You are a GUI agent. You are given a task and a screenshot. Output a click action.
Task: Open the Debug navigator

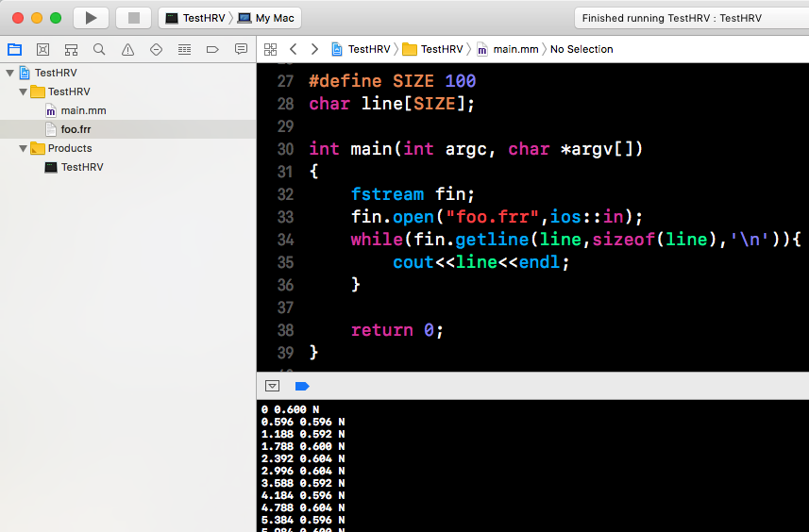pyautogui.click(x=184, y=49)
